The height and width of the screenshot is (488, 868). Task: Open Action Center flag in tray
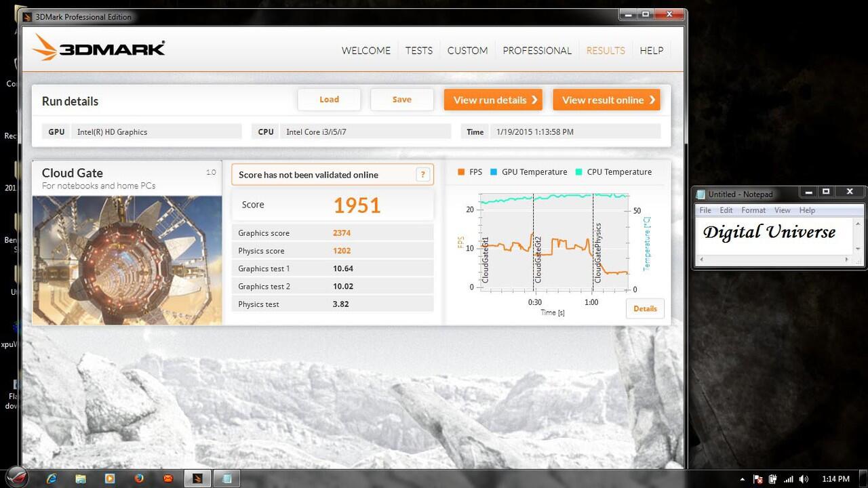[x=759, y=479]
